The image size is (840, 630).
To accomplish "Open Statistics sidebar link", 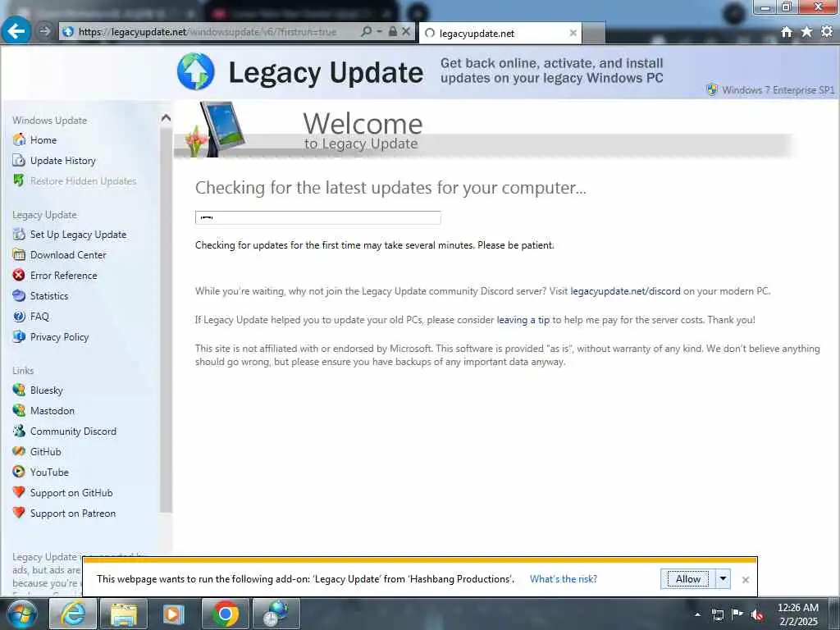I will [x=49, y=295].
